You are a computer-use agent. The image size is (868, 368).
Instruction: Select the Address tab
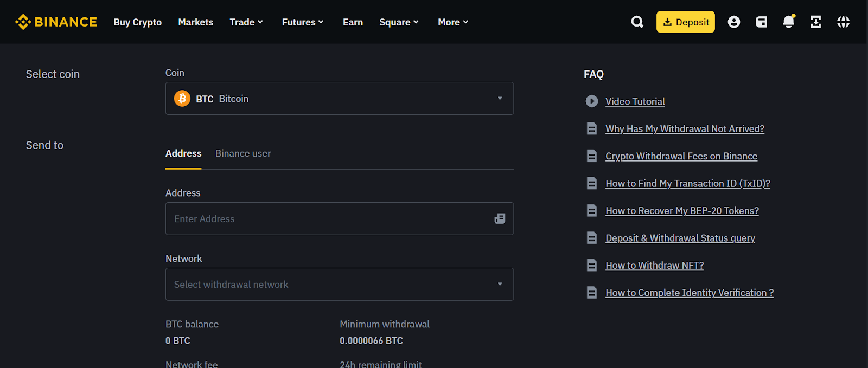[183, 153]
